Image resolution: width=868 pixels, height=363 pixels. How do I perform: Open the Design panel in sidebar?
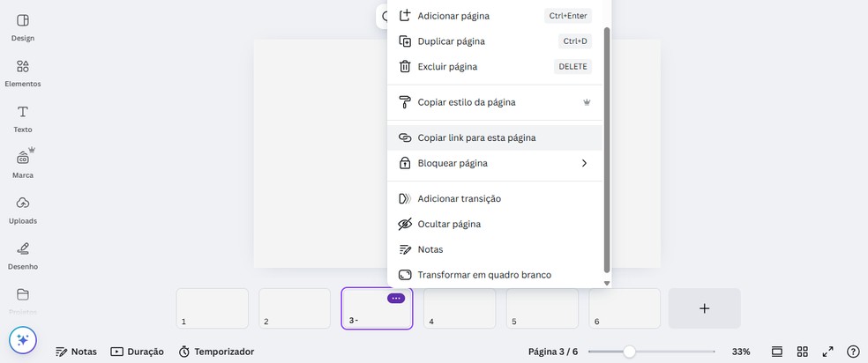(x=23, y=26)
